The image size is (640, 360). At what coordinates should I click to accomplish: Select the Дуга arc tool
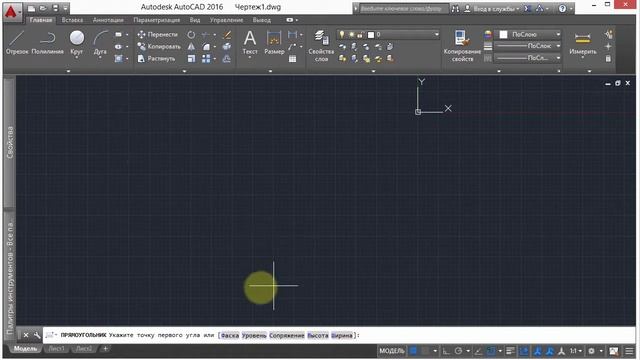tap(100, 42)
